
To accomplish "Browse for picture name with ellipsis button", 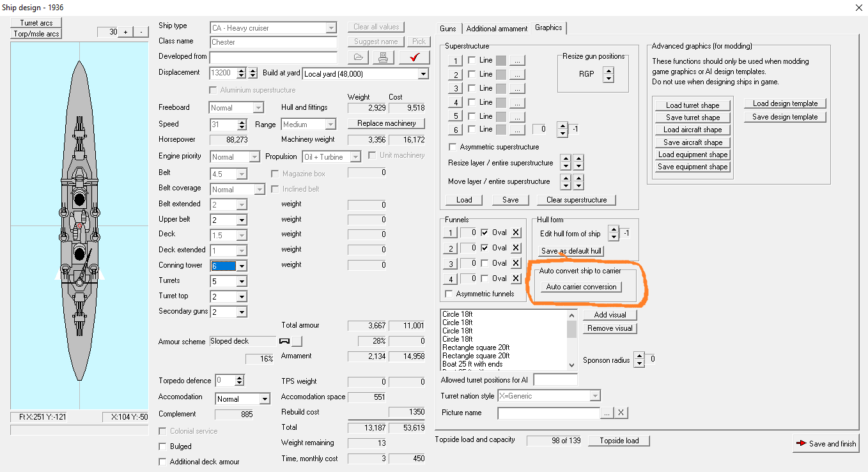I will (607, 413).
